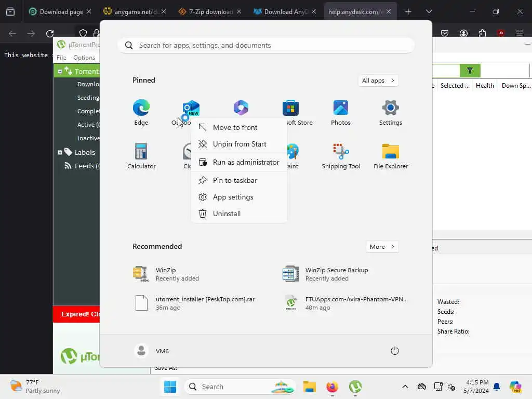Show More recommended items
This screenshot has width=532, height=399.
(x=382, y=247)
